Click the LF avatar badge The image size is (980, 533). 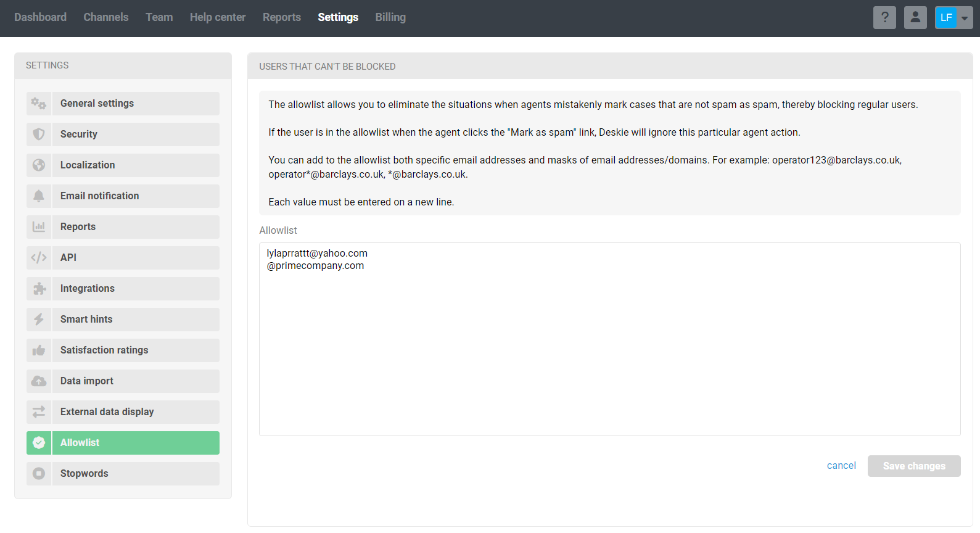click(946, 17)
